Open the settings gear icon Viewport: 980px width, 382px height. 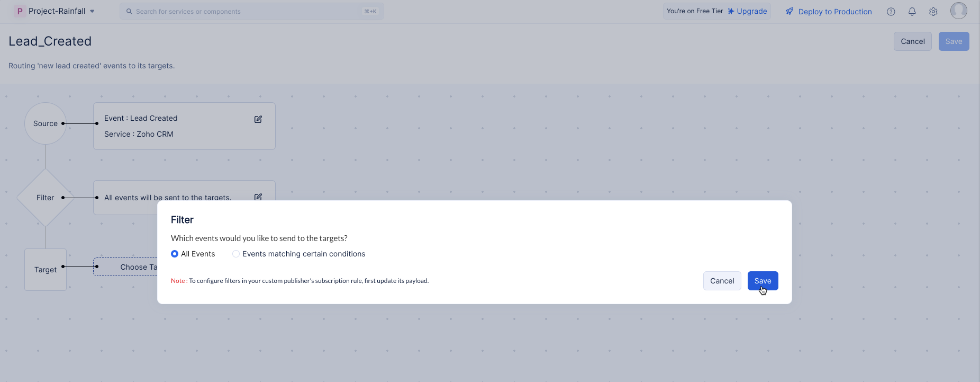(x=933, y=12)
